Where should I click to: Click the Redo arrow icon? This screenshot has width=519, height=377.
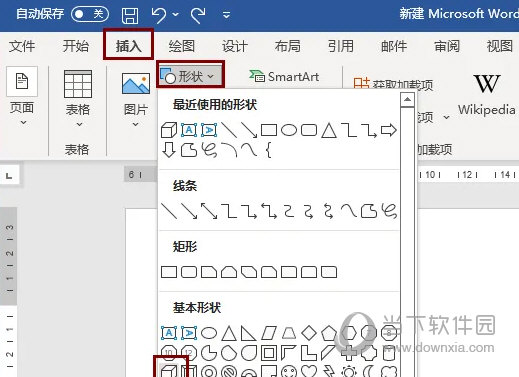[x=198, y=15]
